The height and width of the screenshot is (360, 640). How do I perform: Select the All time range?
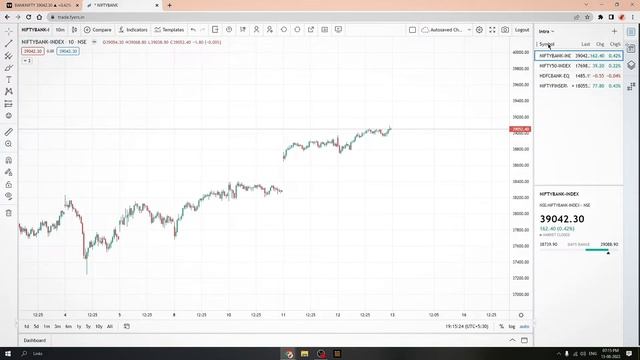coord(110,327)
